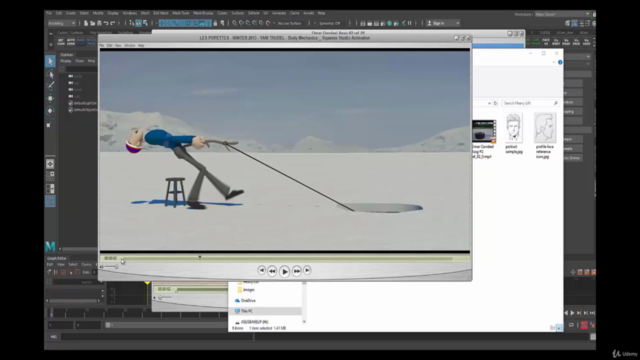640x360 pixels.
Task: Open the Workspace dropdown
Action: 562,14
